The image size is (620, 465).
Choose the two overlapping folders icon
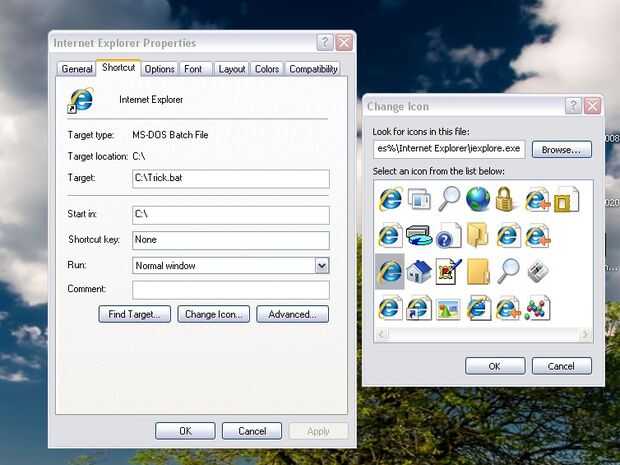478,234
